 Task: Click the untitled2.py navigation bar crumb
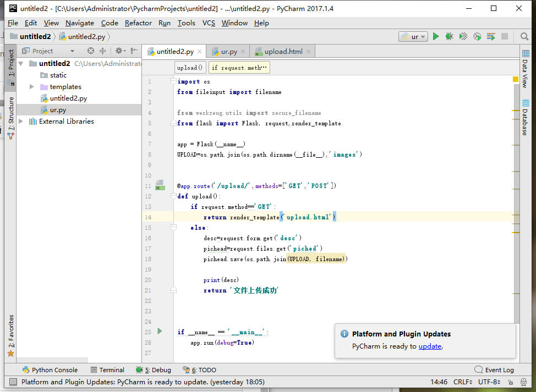click(x=82, y=36)
